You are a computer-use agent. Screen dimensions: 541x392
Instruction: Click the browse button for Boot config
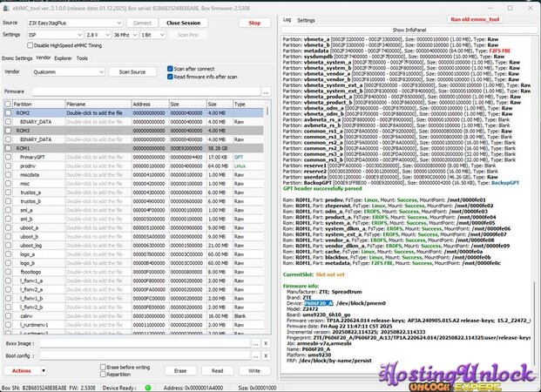pos(254,355)
